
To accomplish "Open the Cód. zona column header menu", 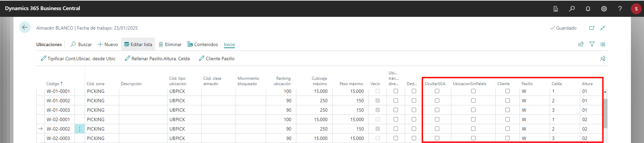I will tap(95, 84).
